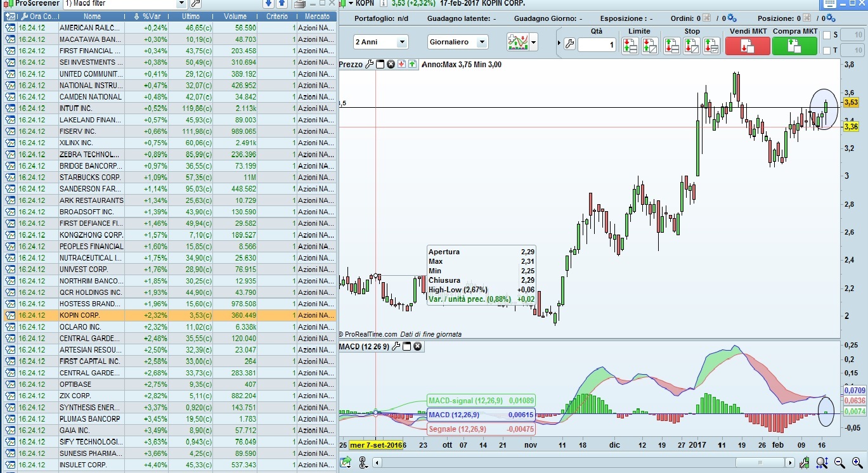Screen dimensions: 868x473
Task: Click the add-column icon in table header
Action: pos(10,16)
